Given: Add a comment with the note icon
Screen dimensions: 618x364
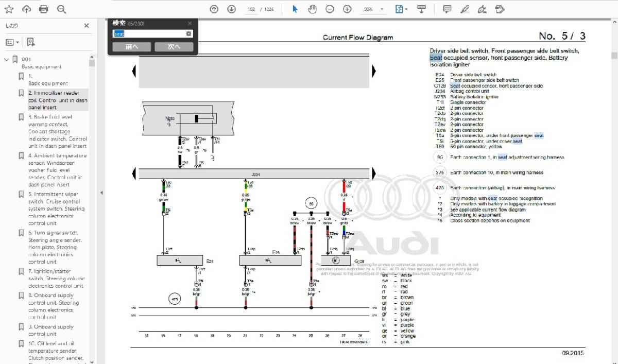Looking at the screenshot, I should coord(447,9).
